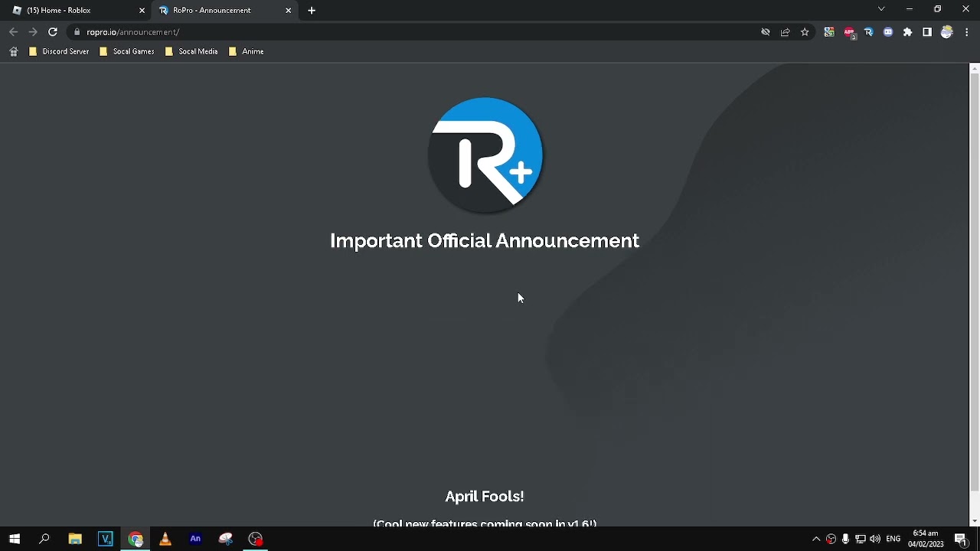View site information via the lock icon
The width and height of the screenshot is (980, 551).
pos(77,32)
